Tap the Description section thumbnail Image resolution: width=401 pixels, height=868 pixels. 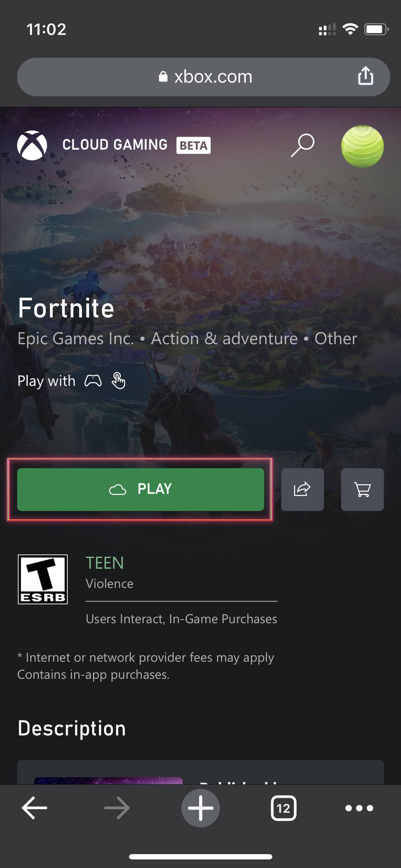[109, 780]
